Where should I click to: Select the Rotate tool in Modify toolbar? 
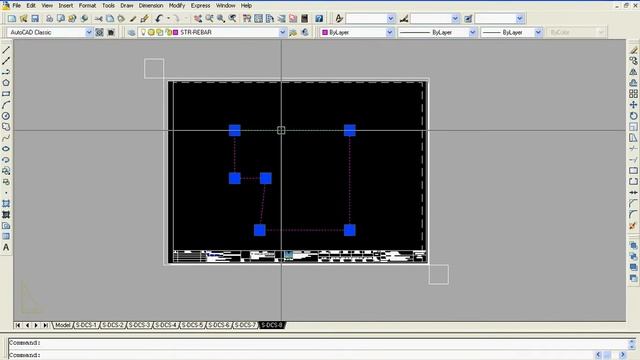click(x=633, y=116)
